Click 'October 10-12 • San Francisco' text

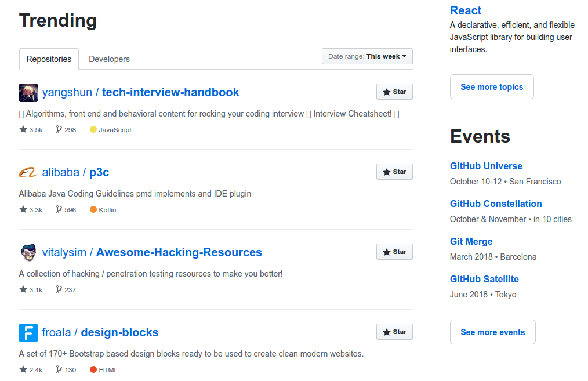click(505, 182)
